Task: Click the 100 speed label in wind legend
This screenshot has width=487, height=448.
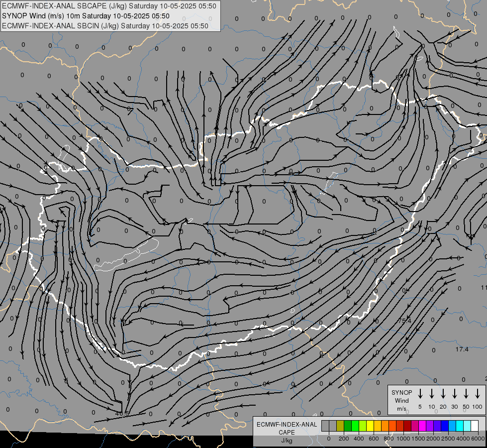Action: click(x=478, y=407)
